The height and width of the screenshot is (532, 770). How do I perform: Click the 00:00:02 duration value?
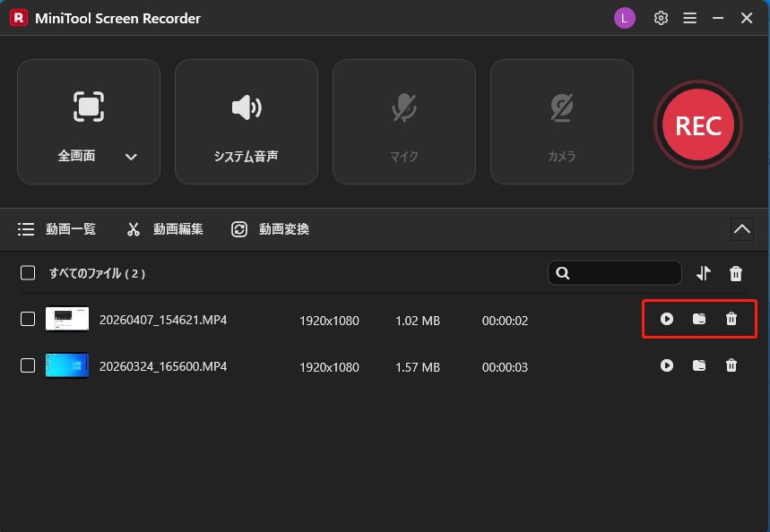click(505, 321)
